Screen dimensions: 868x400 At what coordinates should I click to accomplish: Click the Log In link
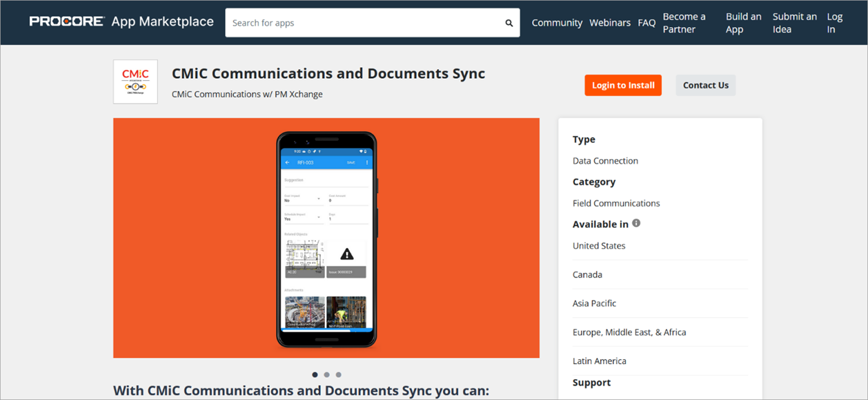[834, 23]
